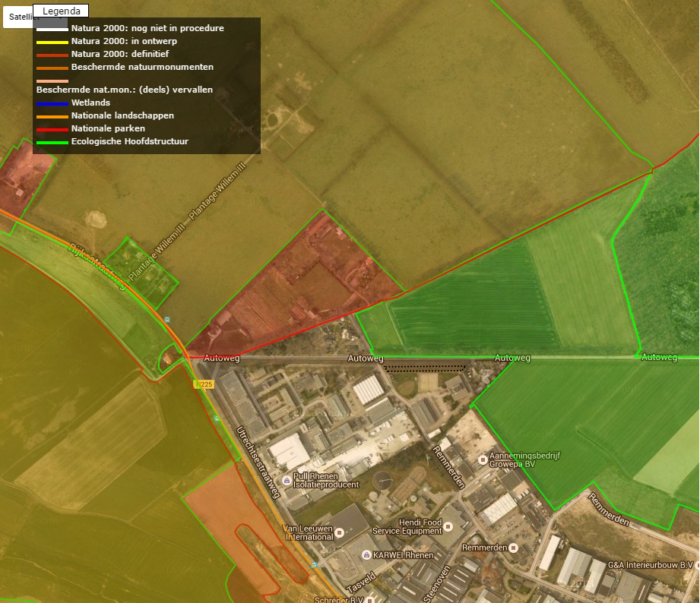Viewport: 700px width, 603px height.
Task: Select the KARWEI Rhenen shopping marker
Action: click(366, 555)
